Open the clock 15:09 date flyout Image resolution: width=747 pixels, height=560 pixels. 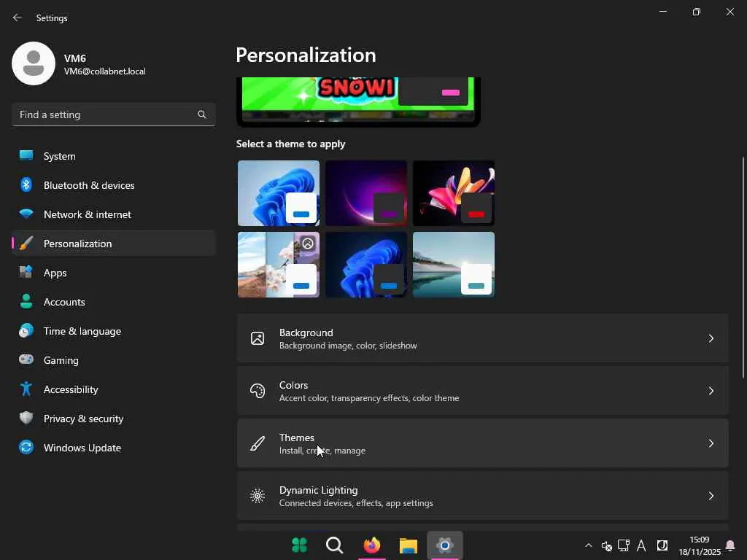coord(700,545)
